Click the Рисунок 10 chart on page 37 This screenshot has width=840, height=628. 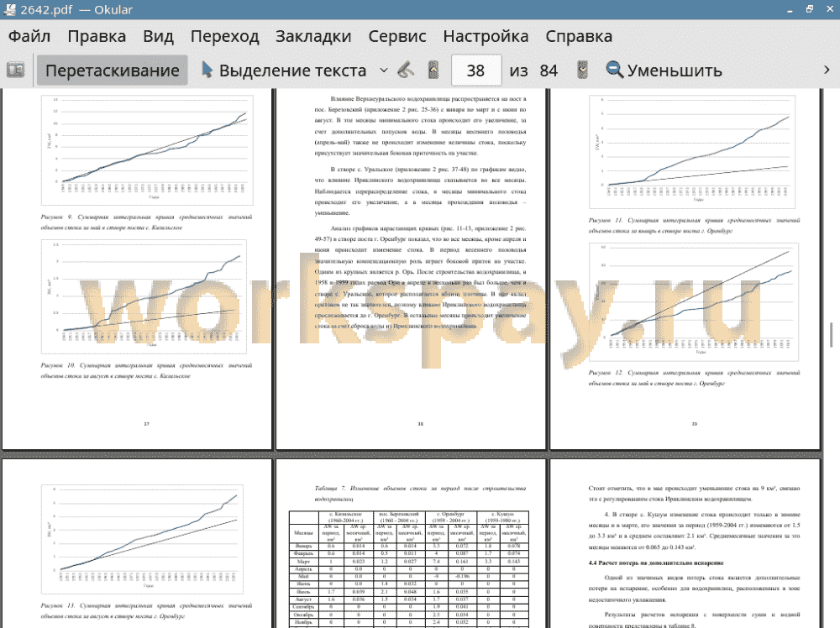144,296
